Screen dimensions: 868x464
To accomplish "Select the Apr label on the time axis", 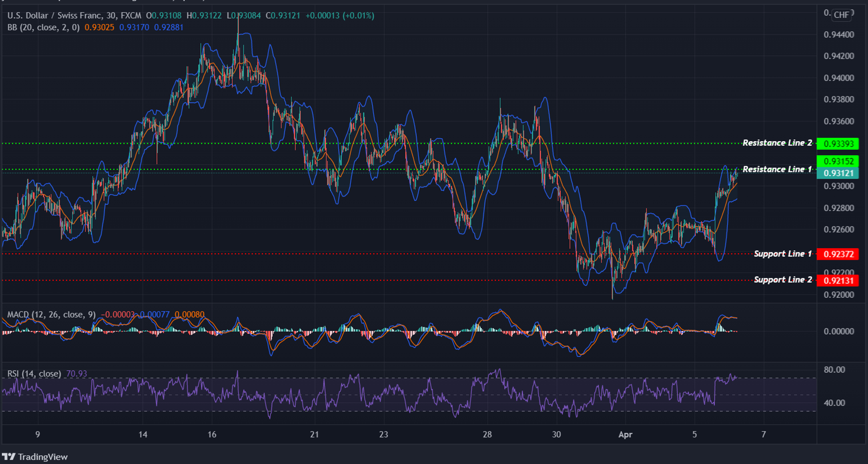I will (625, 435).
